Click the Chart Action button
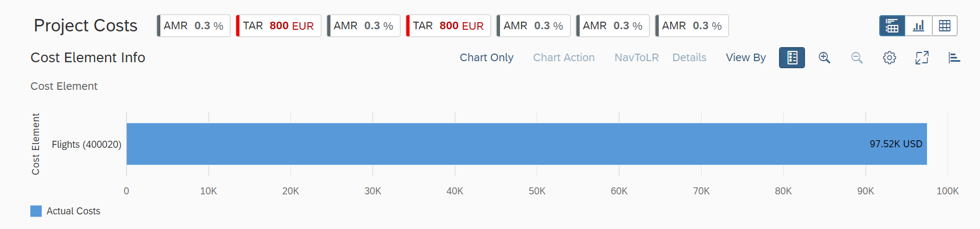The image size is (980, 229). coord(563,58)
